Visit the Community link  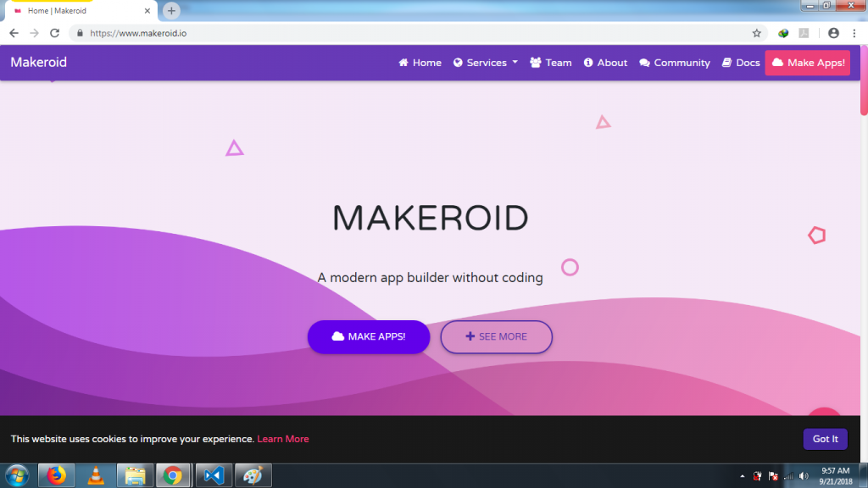coord(675,63)
